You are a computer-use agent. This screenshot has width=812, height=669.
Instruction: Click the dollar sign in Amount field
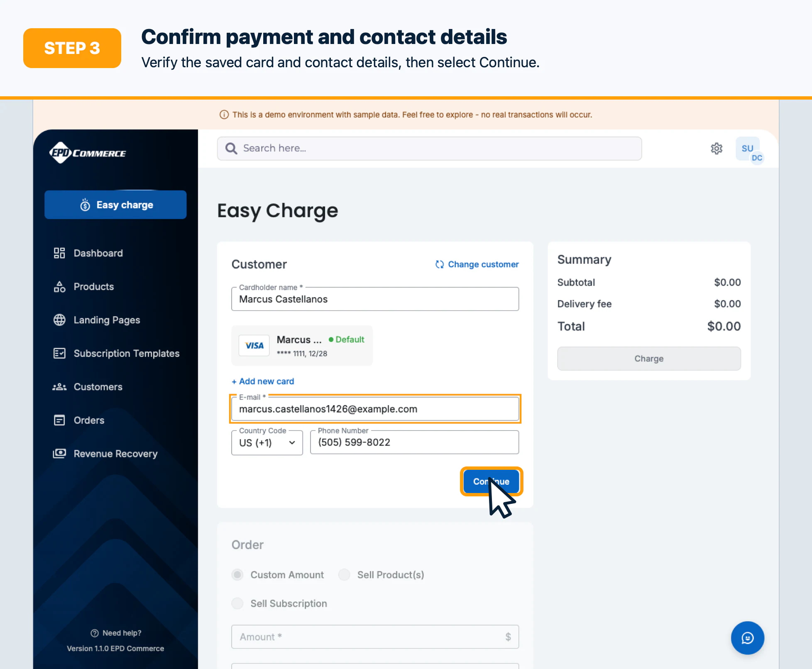click(508, 637)
